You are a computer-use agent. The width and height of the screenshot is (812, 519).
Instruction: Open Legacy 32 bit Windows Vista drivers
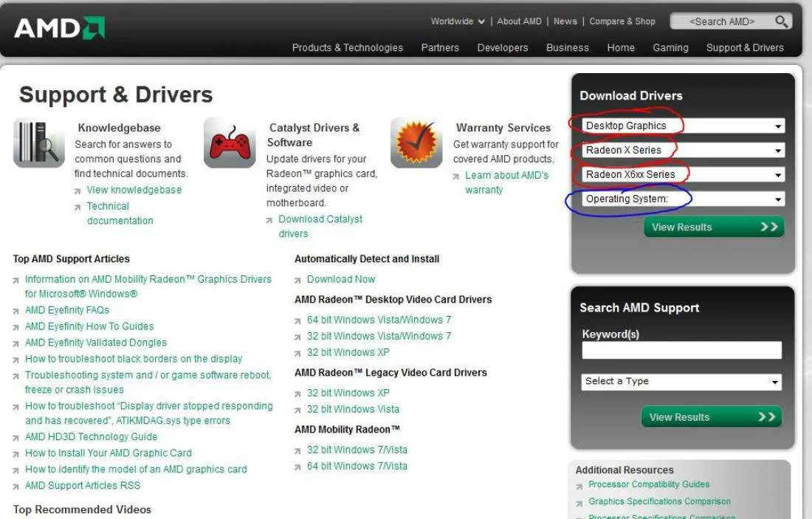point(353,409)
